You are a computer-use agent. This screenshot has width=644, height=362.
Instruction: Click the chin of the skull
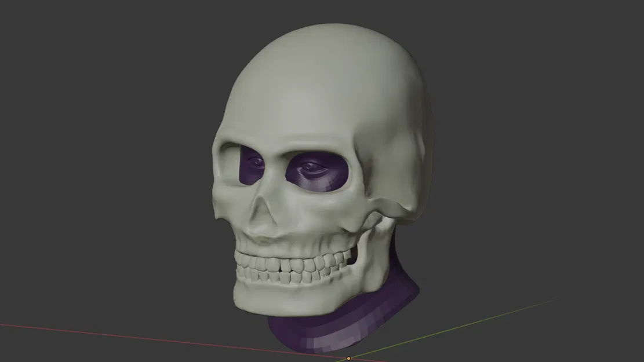coord(278,304)
